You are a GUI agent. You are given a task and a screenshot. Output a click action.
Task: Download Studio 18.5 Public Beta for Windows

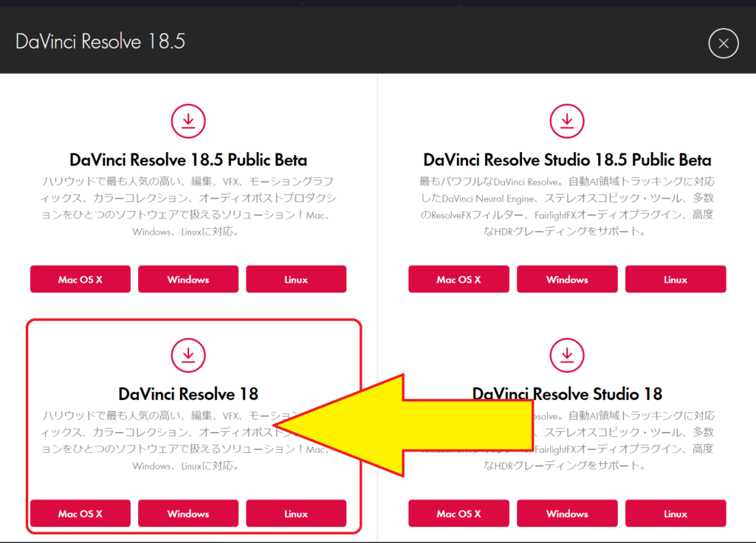pyautogui.click(x=567, y=279)
